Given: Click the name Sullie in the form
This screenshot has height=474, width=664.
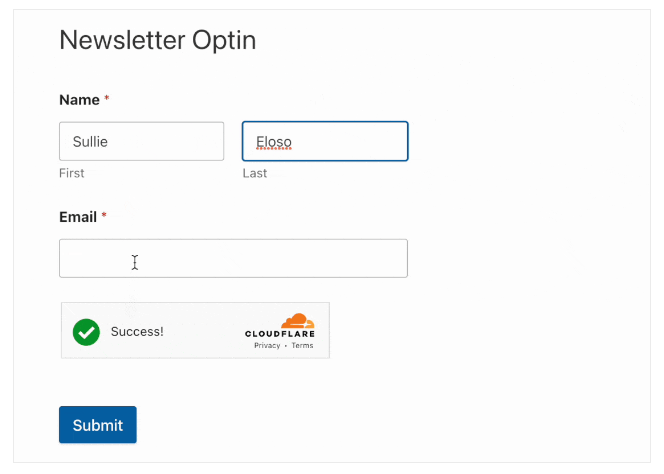Looking at the screenshot, I should [89, 142].
